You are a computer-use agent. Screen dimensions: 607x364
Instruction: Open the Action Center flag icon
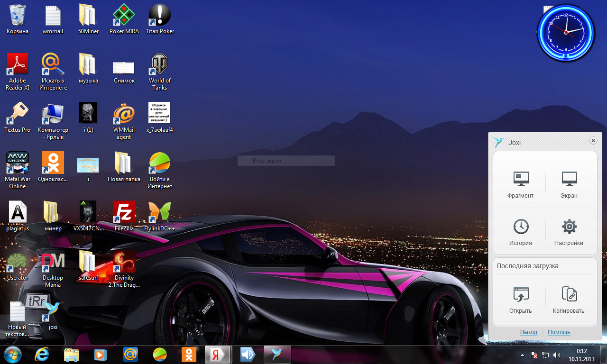point(534,355)
